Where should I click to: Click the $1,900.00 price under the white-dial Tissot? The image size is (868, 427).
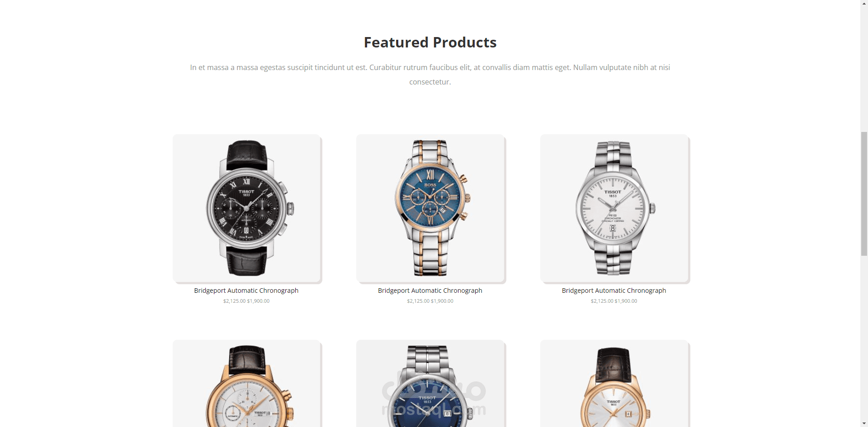coord(626,301)
